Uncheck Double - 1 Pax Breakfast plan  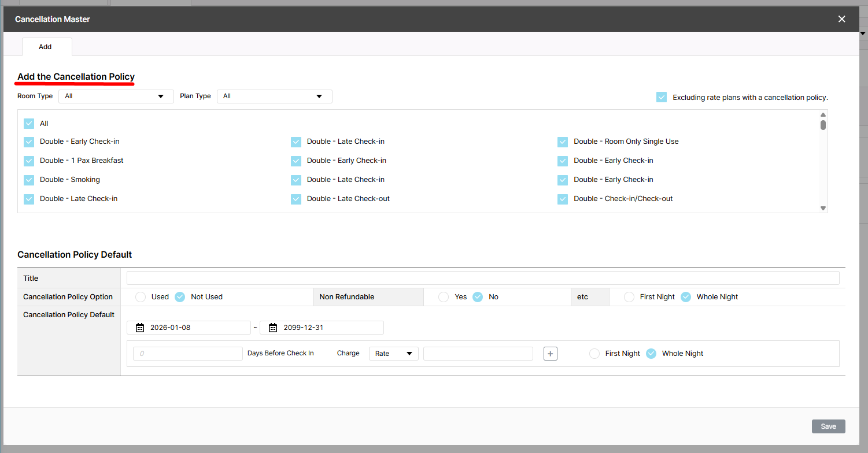[29, 161]
